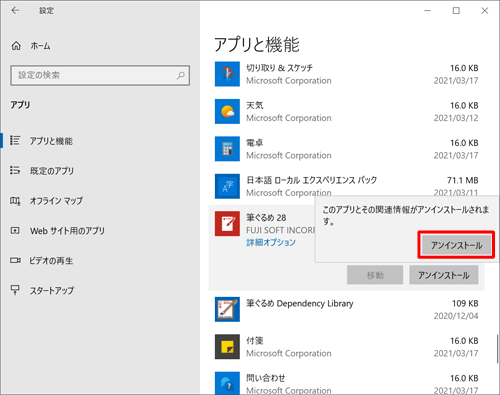Select the 天気 app name
This screenshot has height=395, width=500.
coord(255,105)
